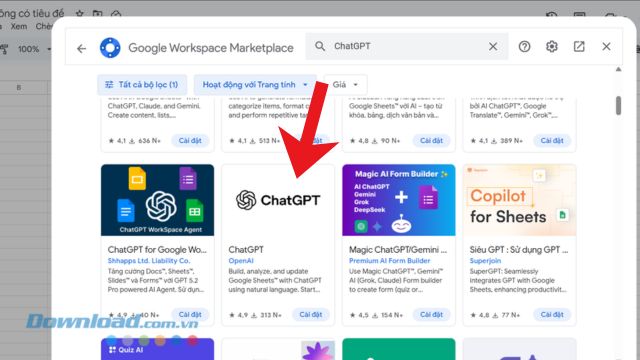Image resolution: width=640 pixels, height=360 pixels.
Task: Install the app with 389 N+ downloads
Action: point(552,140)
